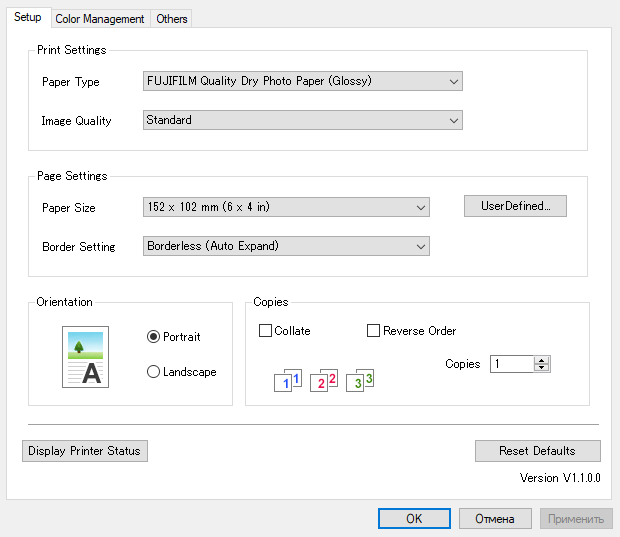Increase copies with the up spinner arrow

pyautogui.click(x=542, y=360)
